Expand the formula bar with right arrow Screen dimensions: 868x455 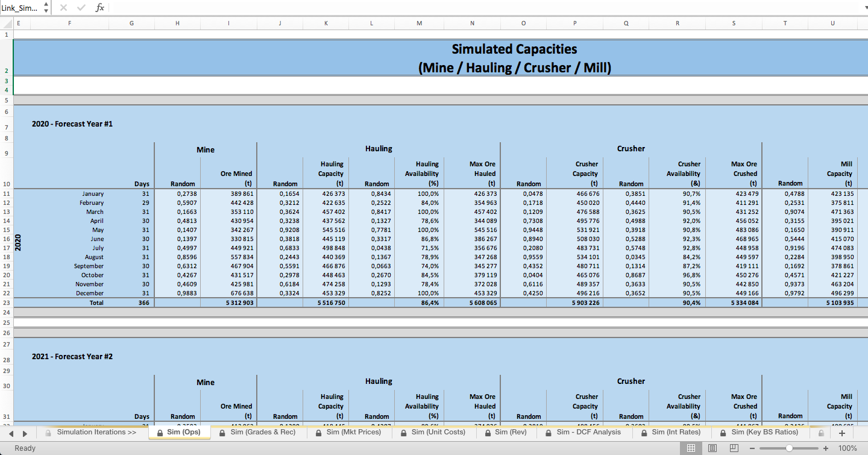coord(866,7)
